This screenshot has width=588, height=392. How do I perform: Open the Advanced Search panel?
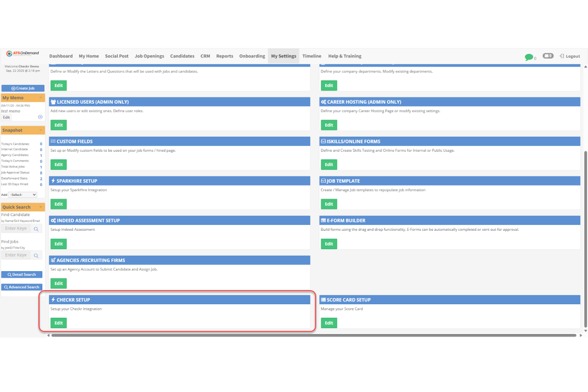[22, 287]
